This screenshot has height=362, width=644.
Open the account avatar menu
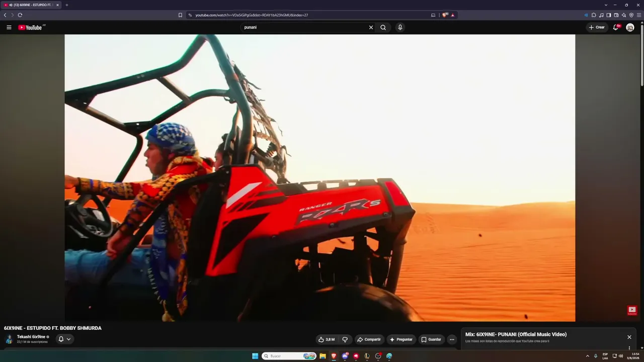tap(630, 28)
